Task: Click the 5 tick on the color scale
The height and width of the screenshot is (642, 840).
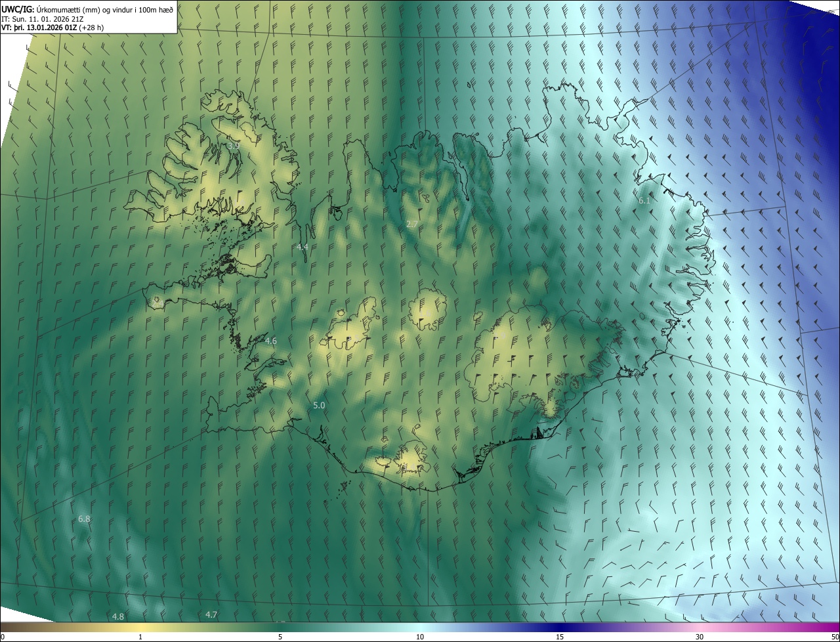Action: [x=280, y=637]
